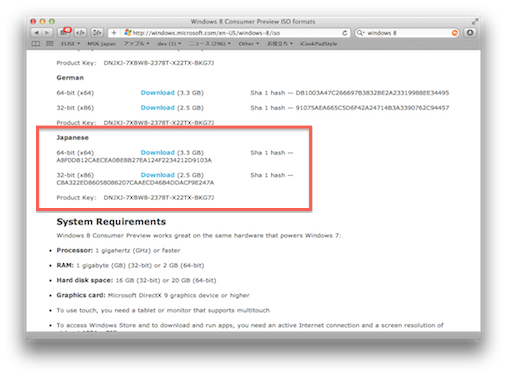Expand the ELISE bookmarks folder
The width and height of the screenshot is (507, 376).
click(71, 44)
